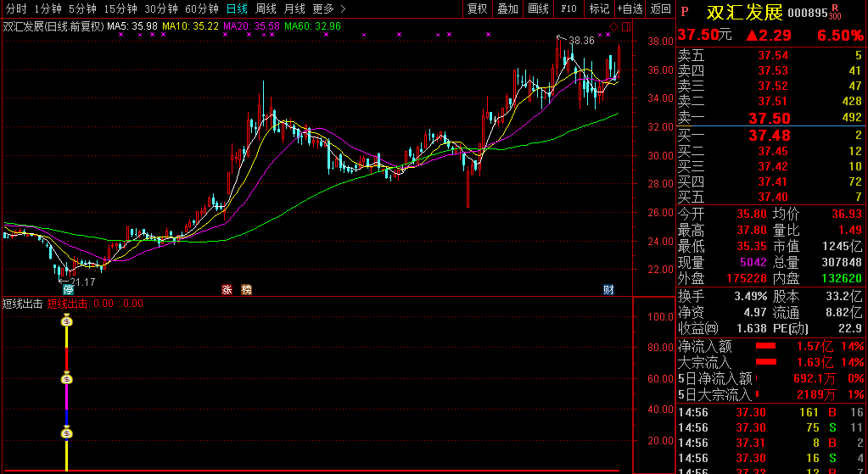Viewport: 868px width, 474px height.
Task: Select the 15分钟 timeframe
Action: (x=120, y=8)
